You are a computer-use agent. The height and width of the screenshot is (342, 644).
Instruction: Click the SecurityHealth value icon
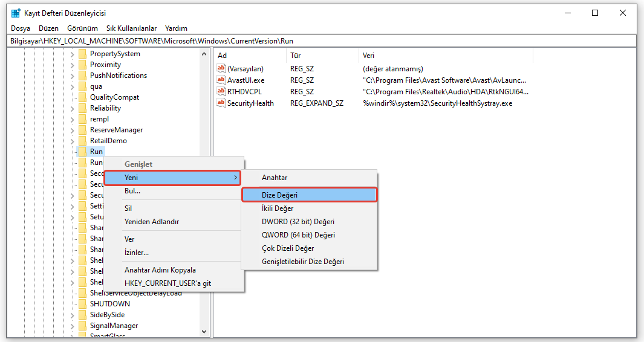coord(221,103)
